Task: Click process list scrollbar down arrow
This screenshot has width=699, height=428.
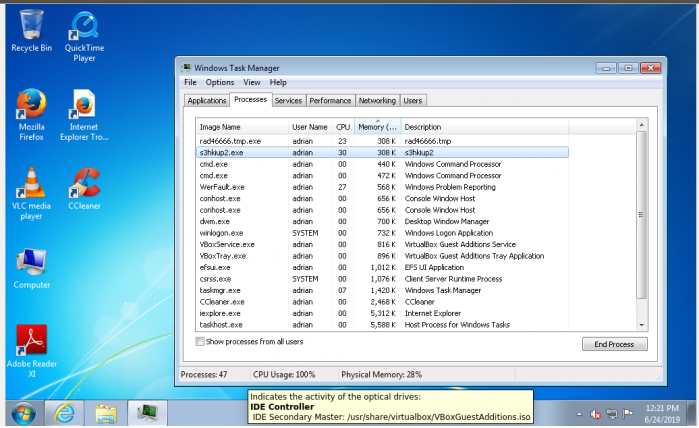Action: pos(641,325)
